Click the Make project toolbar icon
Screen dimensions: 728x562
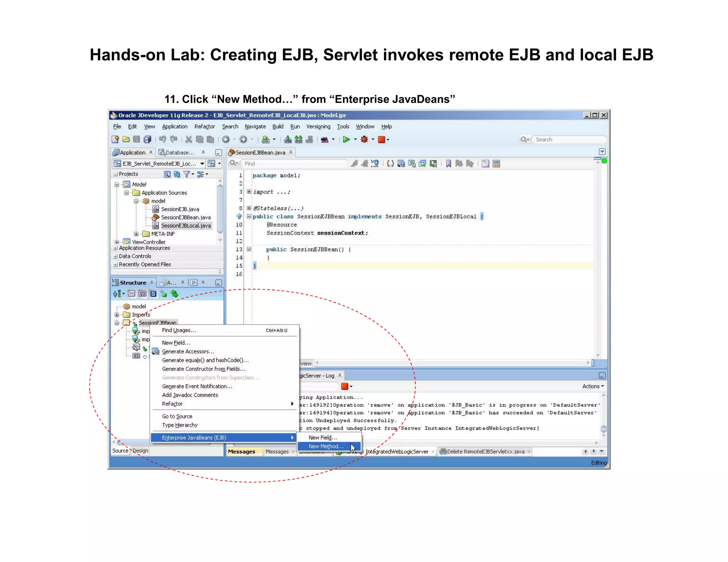[x=288, y=140]
